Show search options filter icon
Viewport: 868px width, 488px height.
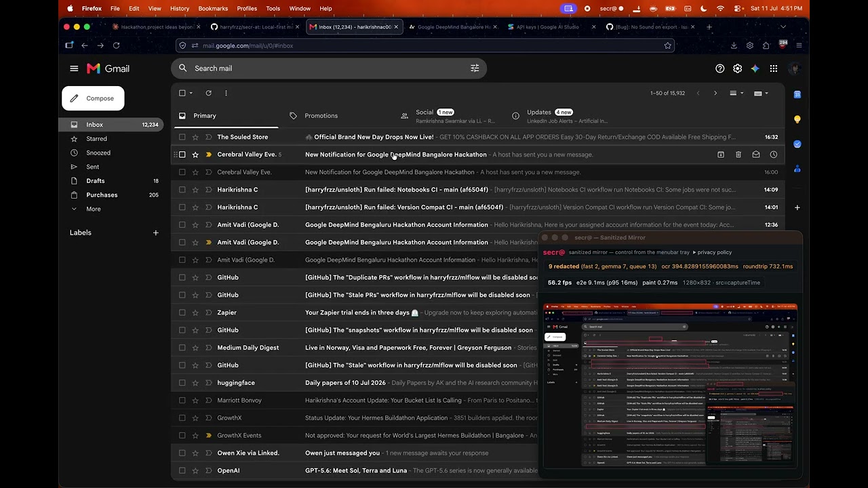point(475,68)
